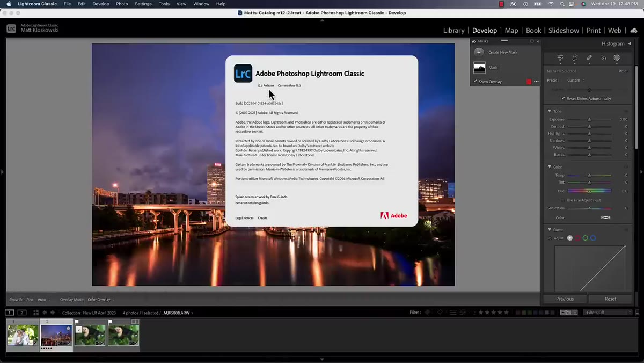Screen dimensions: 644x363
Task: Toggle Reset Sliders Automatically checkbox
Action: pos(563,98)
